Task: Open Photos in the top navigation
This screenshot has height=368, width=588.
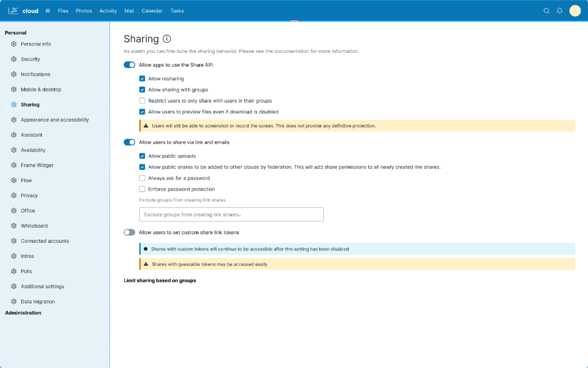Action: [83, 11]
